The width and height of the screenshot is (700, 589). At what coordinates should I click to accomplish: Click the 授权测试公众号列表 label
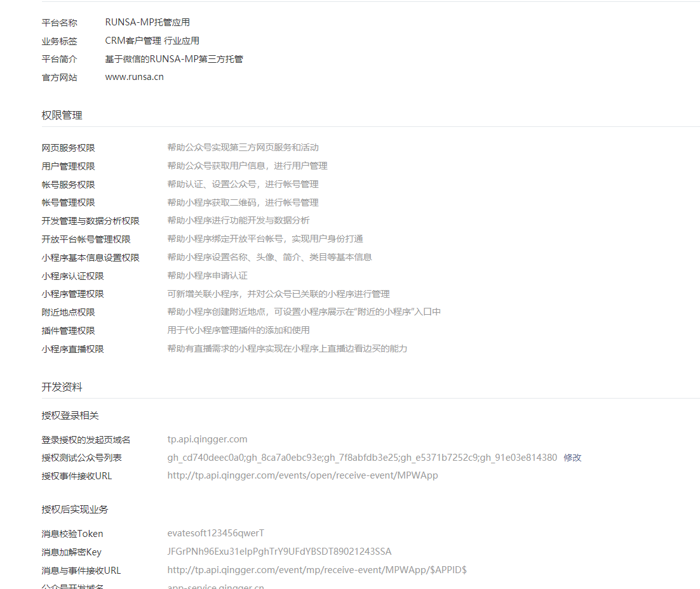pyautogui.click(x=82, y=458)
